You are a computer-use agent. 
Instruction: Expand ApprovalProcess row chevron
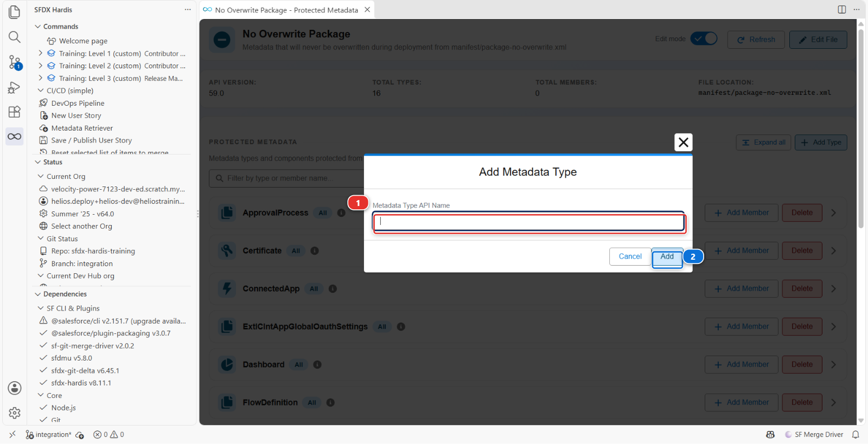point(834,213)
